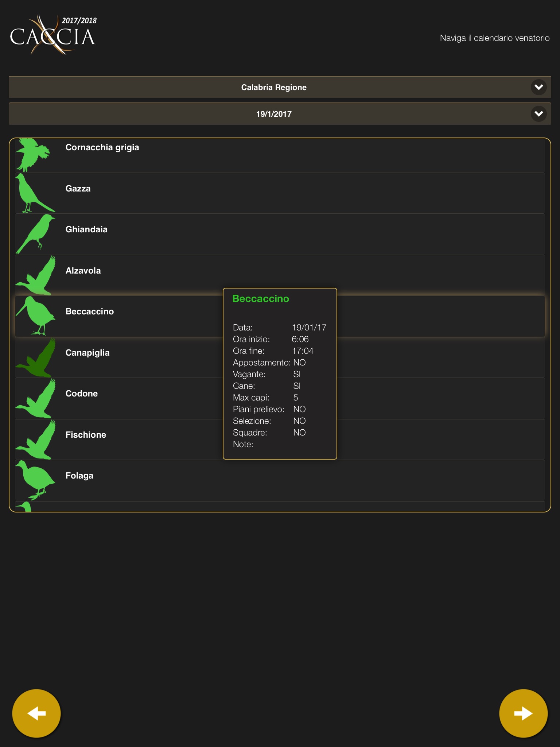Select the Canapiglia species name
The image size is (560, 747).
87,353
